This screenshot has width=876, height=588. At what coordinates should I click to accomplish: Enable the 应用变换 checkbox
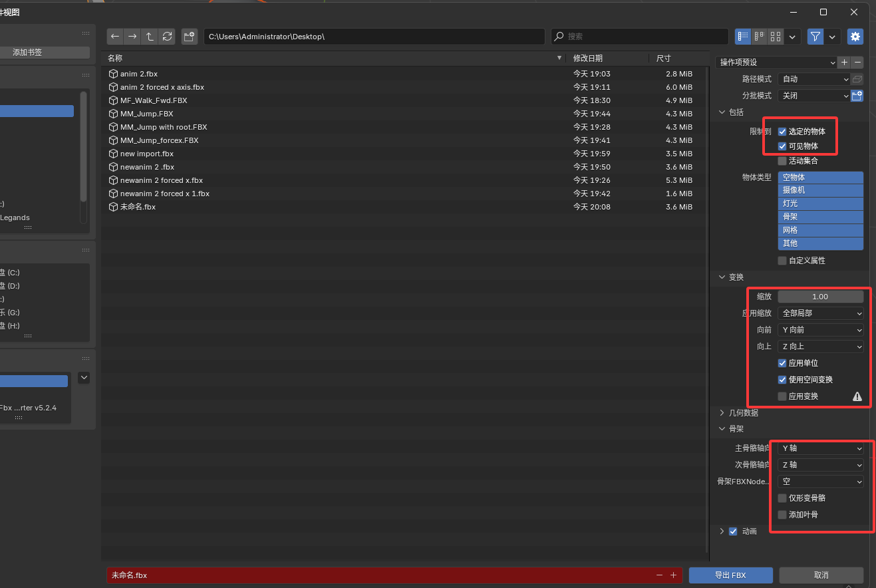(x=782, y=396)
